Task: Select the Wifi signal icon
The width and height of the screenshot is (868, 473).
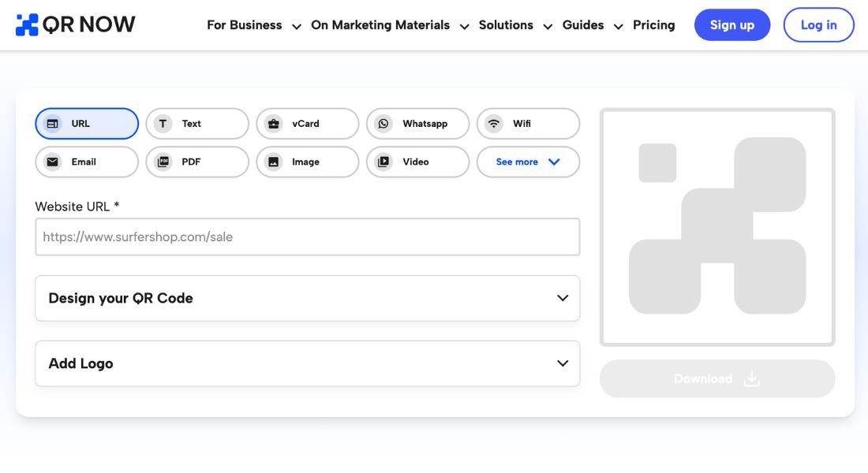Action: [x=494, y=123]
